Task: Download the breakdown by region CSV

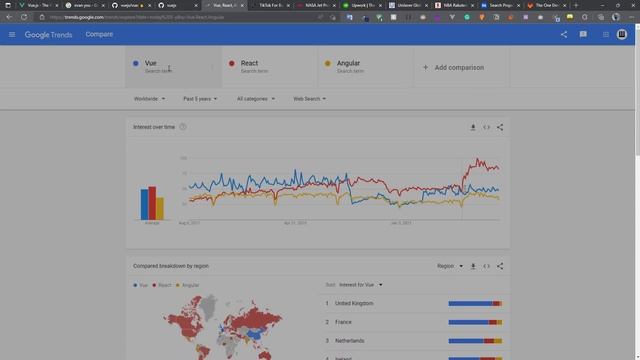Action: coord(473,266)
